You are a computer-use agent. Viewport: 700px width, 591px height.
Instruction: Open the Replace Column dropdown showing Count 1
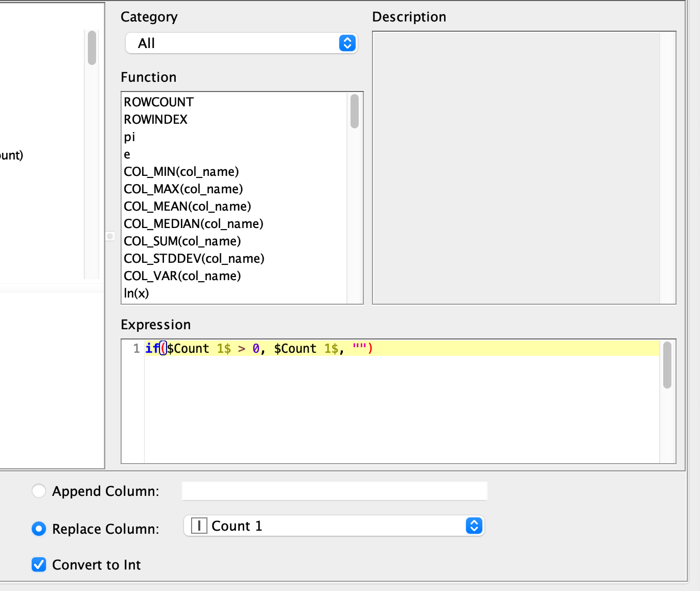(x=334, y=526)
